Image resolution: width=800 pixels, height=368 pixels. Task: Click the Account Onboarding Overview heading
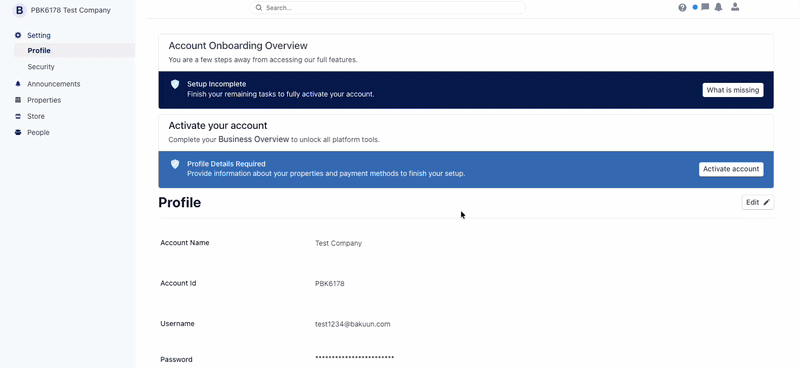point(238,46)
